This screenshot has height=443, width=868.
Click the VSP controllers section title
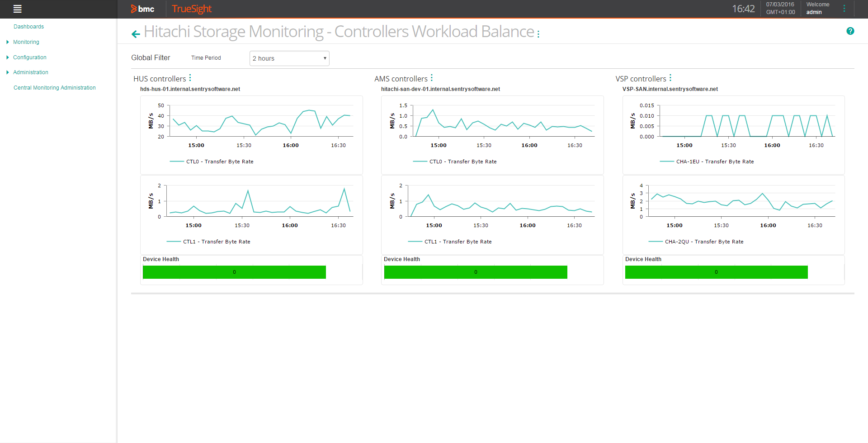point(641,79)
